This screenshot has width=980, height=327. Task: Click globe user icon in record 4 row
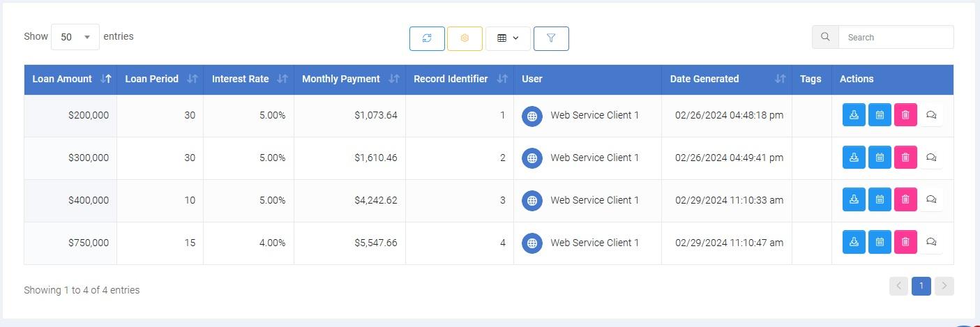[x=532, y=243]
